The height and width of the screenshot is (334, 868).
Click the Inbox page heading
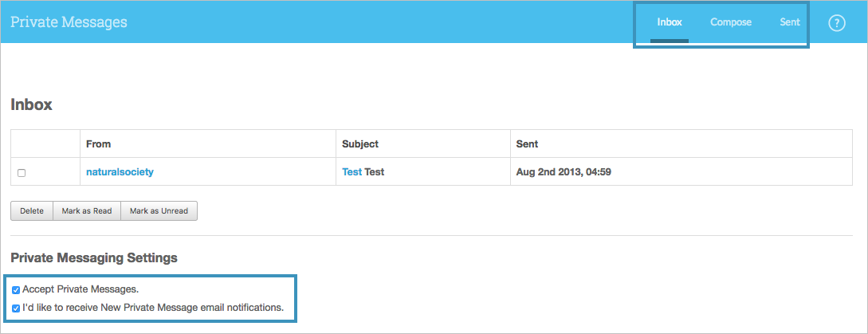(x=32, y=104)
